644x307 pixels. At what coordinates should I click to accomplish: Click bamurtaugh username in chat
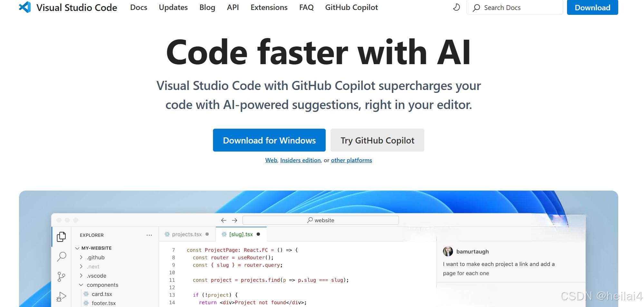tap(472, 252)
